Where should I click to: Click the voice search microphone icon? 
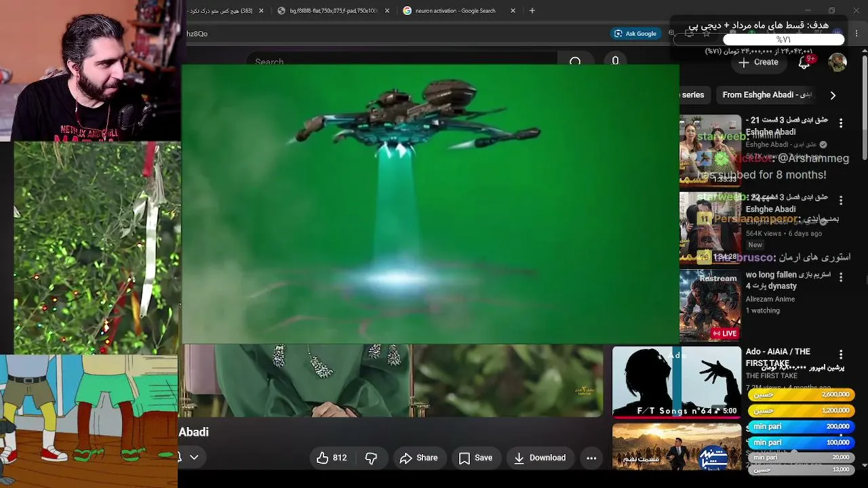[x=615, y=61]
